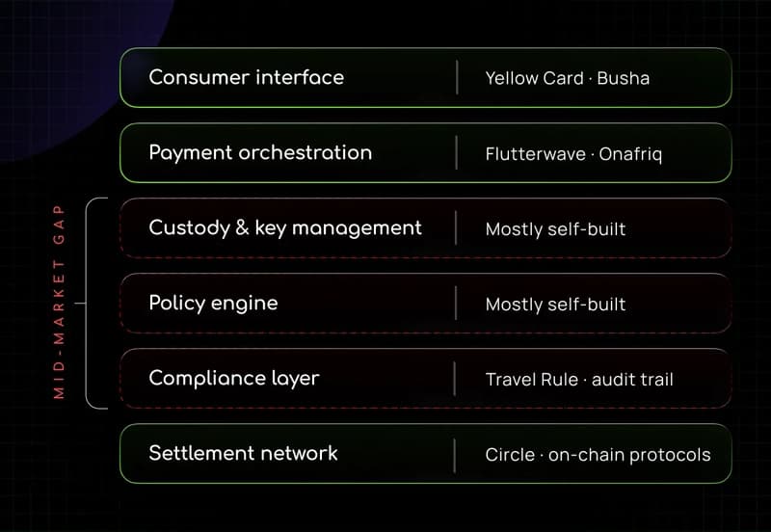
Task: Click the Payment orchestration layer title
Action: point(260,153)
